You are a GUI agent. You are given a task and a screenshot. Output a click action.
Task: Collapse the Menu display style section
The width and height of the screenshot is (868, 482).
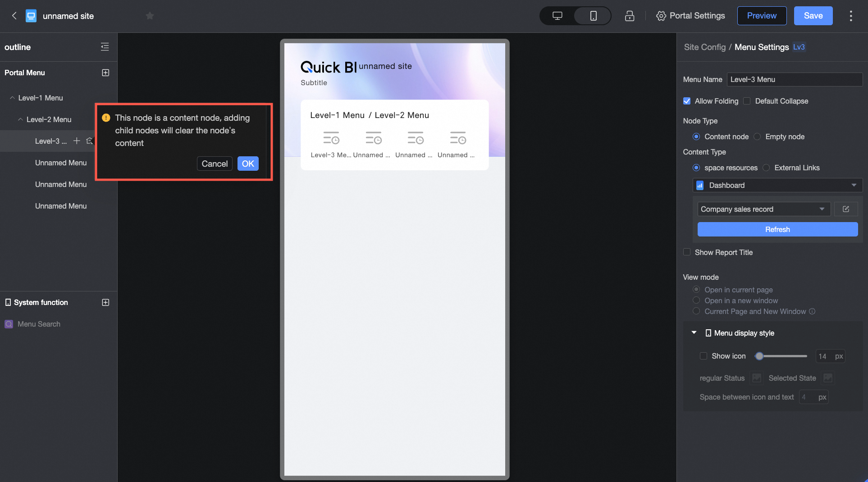click(694, 332)
